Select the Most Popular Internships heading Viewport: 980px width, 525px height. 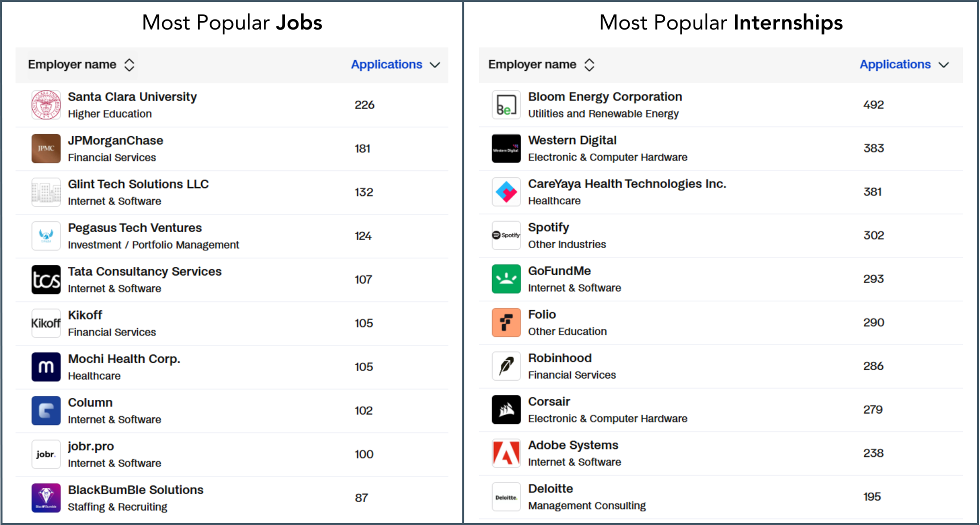coord(721,22)
